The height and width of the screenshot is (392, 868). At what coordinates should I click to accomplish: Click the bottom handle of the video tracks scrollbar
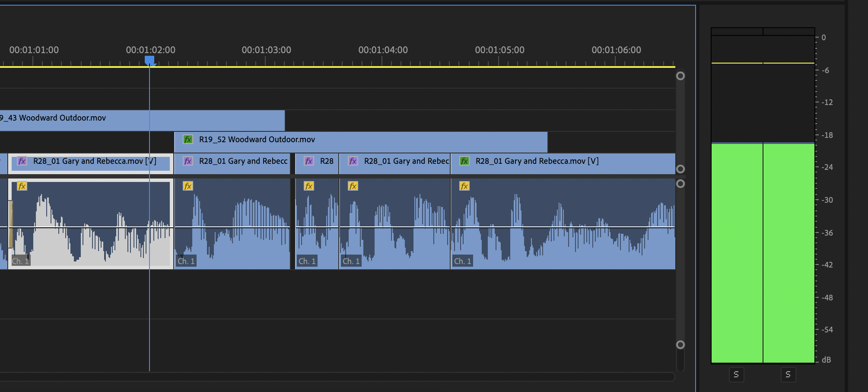(x=680, y=169)
